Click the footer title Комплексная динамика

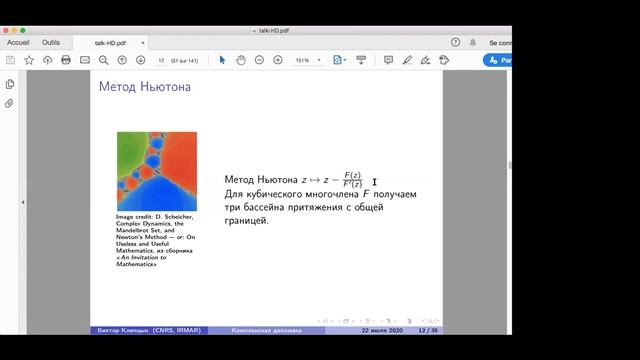click(x=267, y=330)
